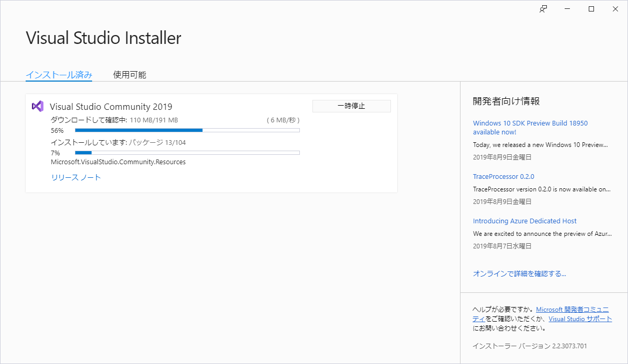
Task: Click download speed text 6 MB/秒
Action: (283, 120)
